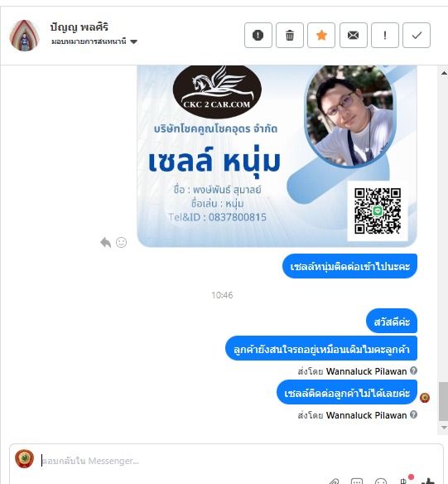Open ปัญญ พลศิริ profile picture

25,35
